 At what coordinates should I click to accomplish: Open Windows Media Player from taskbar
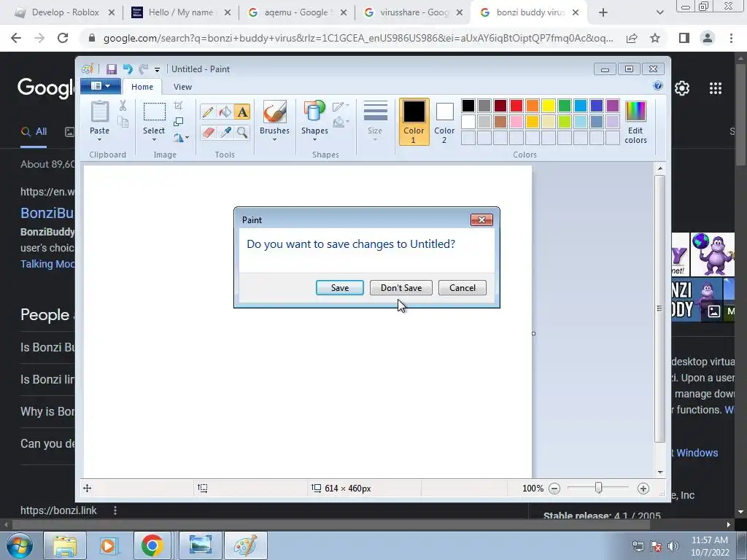[x=108, y=545]
